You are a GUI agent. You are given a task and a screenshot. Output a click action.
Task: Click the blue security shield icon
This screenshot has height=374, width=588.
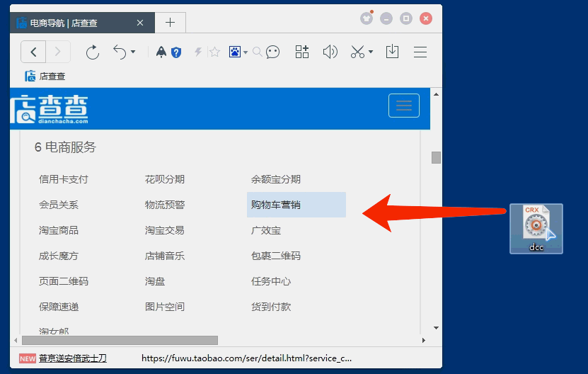(x=176, y=52)
